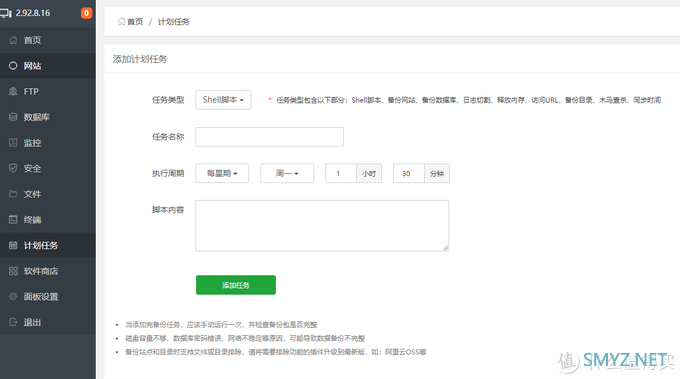
Task: Click the 2.92.8.16 server address text
Action: [x=33, y=13]
